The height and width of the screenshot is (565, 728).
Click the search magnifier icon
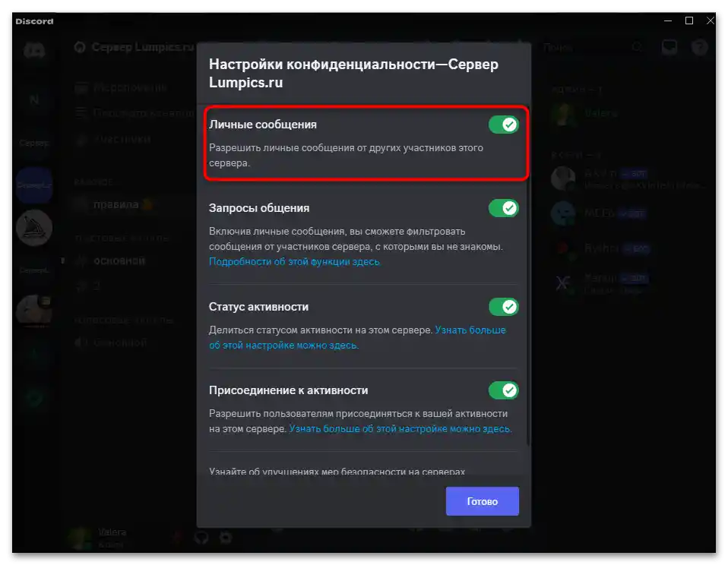pyautogui.click(x=638, y=46)
